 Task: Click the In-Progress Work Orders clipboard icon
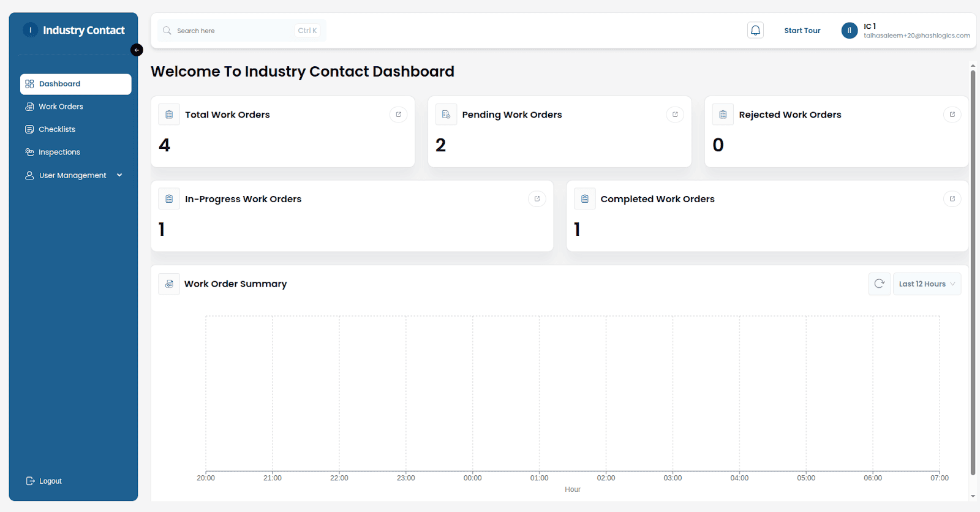click(169, 199)
